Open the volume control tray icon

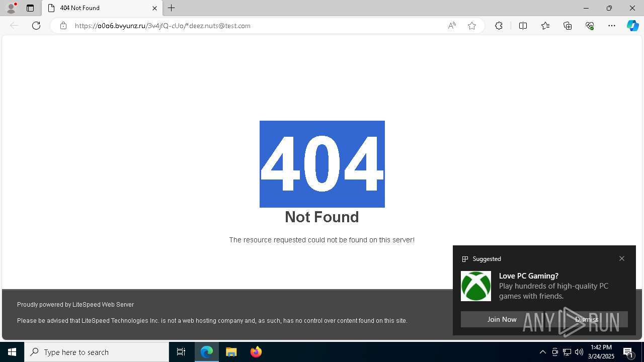pyautogui.click(x=579, y=352)
